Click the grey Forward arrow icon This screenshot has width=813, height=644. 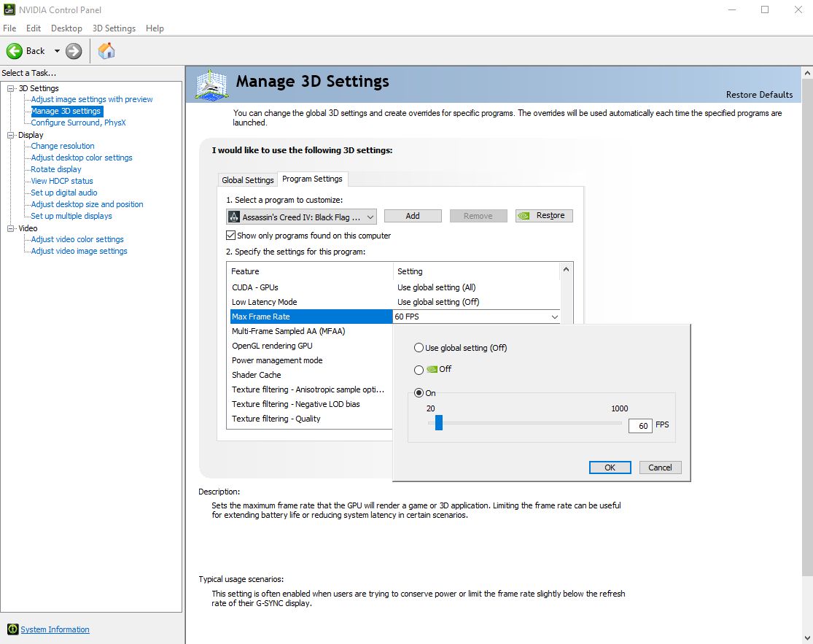pos(74,51)
